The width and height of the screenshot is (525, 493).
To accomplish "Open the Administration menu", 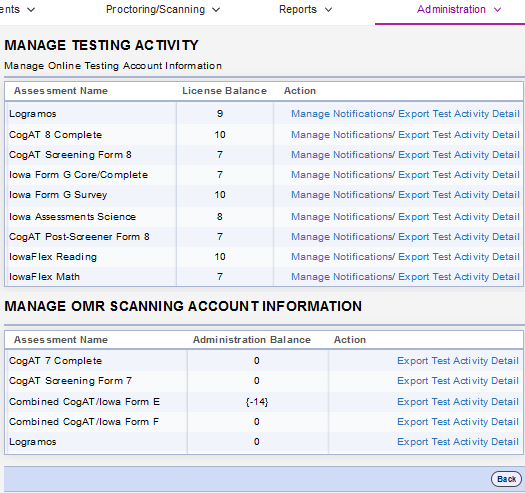I will 459,9.
